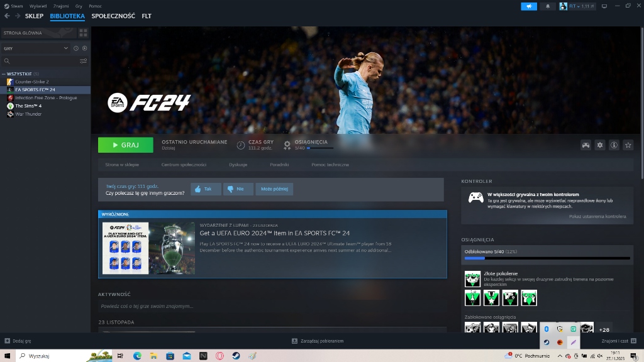Screen dimensions: 644x362
Task: Open the Pomoc menu
Action: click(x=96, y=6)
